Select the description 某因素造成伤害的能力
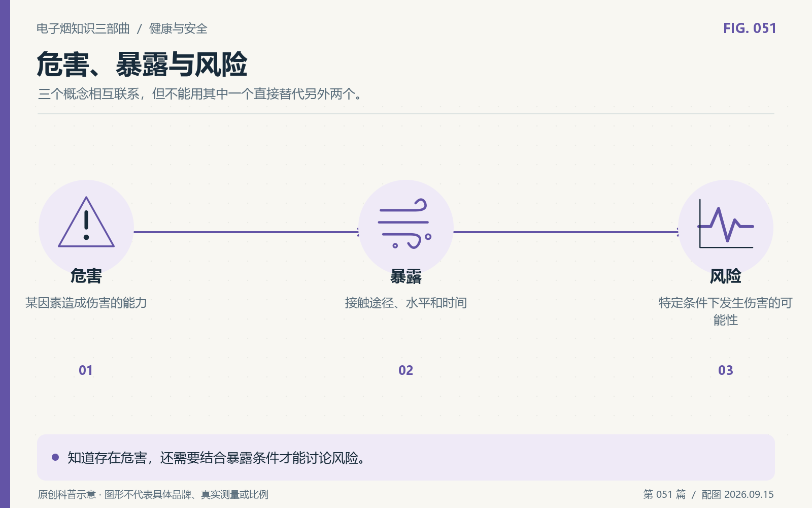This screenshot has width=812, height=508. (x=86, y=303)
